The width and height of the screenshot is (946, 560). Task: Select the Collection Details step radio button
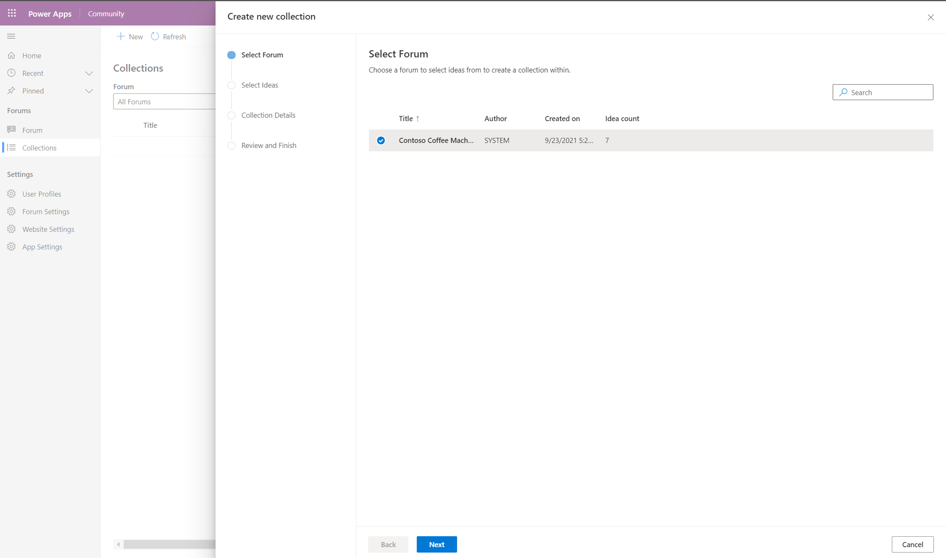232,116
